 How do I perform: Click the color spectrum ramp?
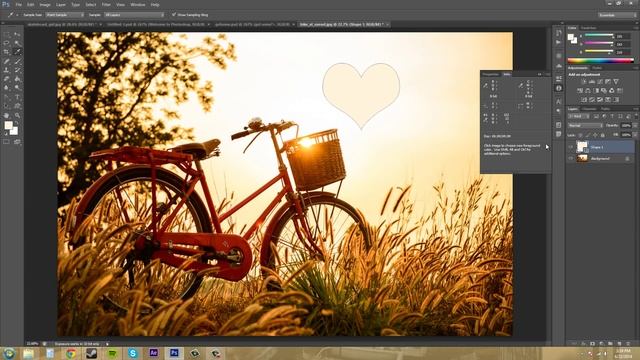(x=600, y=61)
